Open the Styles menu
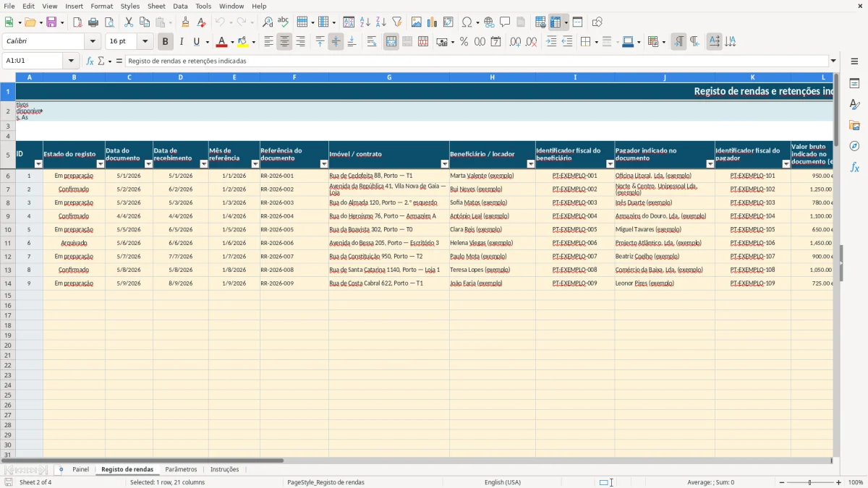Screen dimensions: 868x488 [130, 6]
